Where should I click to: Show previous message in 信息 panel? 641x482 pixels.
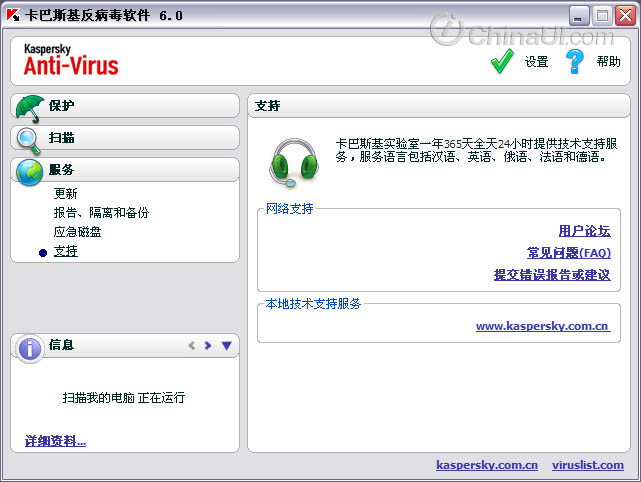(x=192, y=345)
